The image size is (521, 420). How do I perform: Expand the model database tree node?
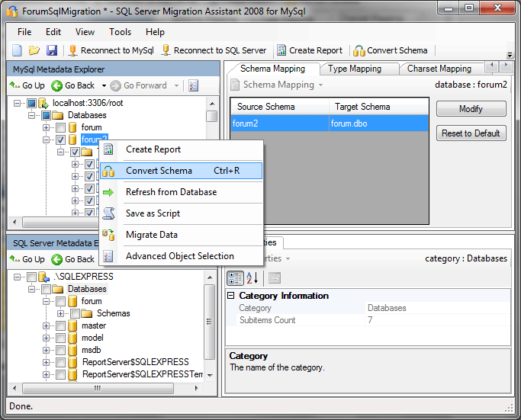click(x=47, y=338)
